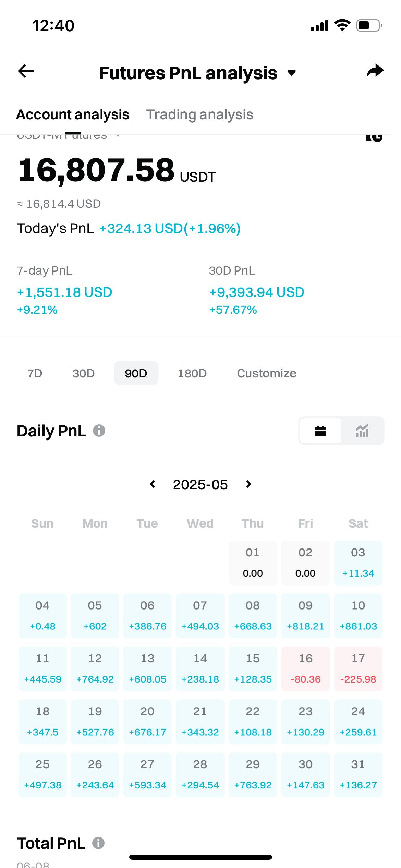Select the 7D time range
Viewport: 401px width, 868px height.
pyautogui.click(x=35, y=373)
